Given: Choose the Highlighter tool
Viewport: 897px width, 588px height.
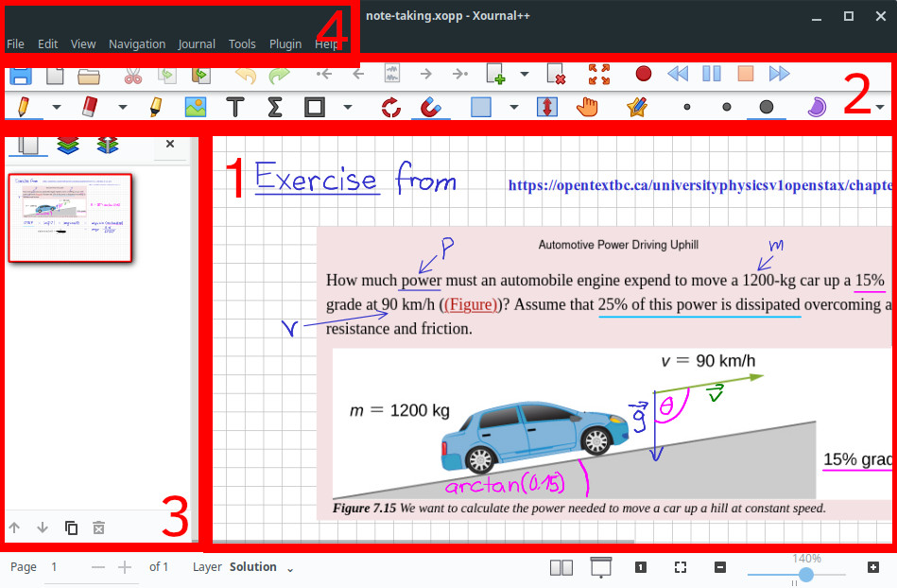Looking at the screenshot, I should 155,107.
